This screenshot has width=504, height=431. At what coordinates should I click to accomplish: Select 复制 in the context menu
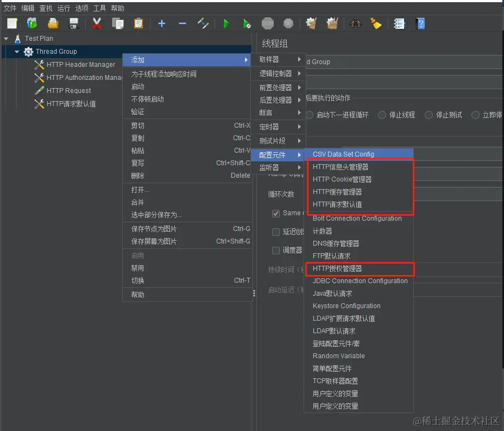[x=187, y=138]
